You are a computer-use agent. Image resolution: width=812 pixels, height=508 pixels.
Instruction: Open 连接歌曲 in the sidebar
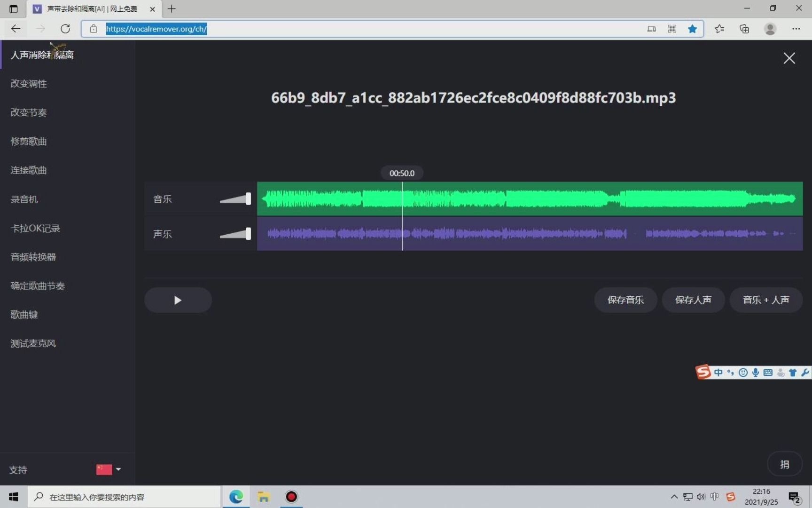29,170
